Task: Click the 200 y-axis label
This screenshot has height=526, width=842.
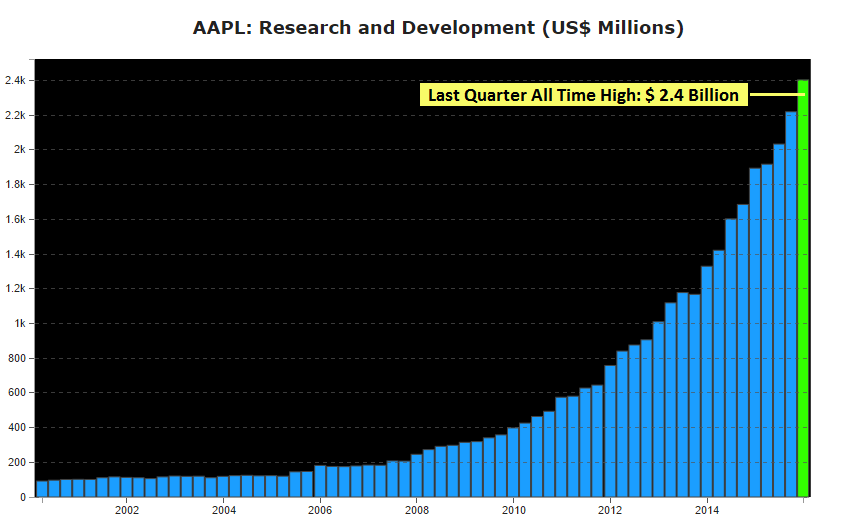Action: tap(17, 463)
